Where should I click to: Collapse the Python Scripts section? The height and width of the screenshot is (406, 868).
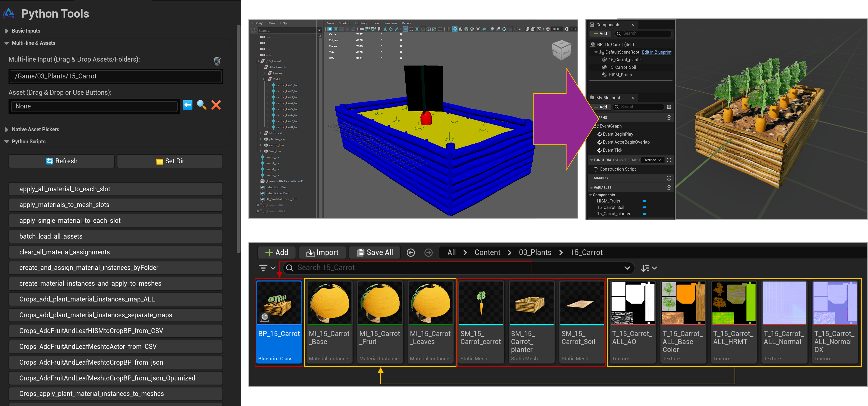(x=6, y=142)
